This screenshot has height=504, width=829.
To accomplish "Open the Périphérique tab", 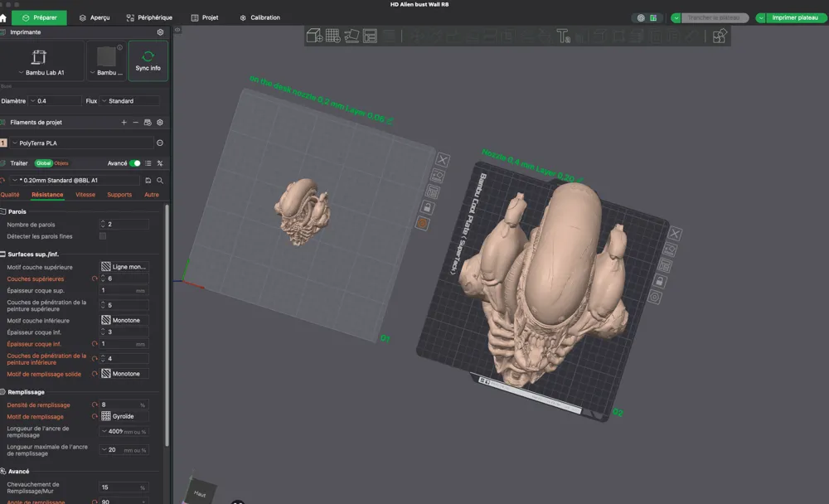I will pos(149,17).
